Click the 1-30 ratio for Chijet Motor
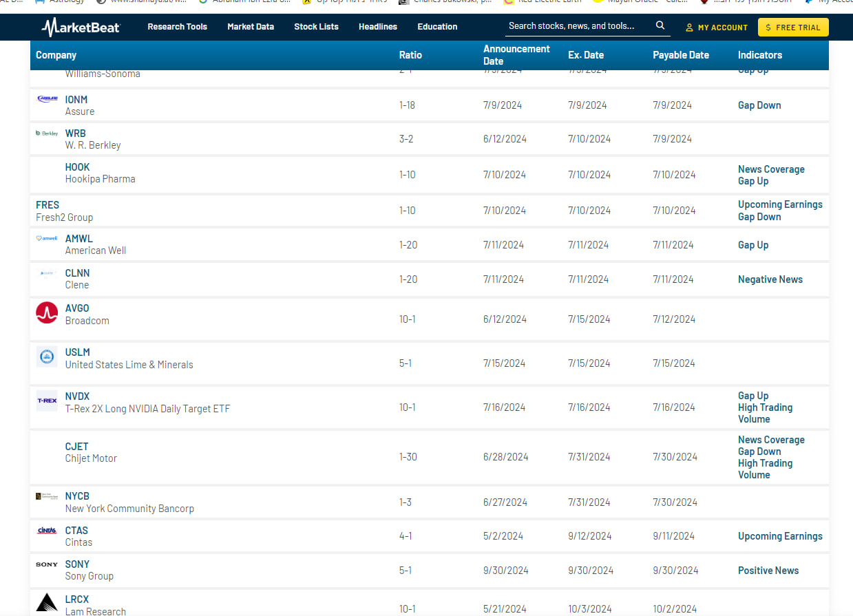Image resolution: width=853 pixels, height=616 pixels. (408, 457)
